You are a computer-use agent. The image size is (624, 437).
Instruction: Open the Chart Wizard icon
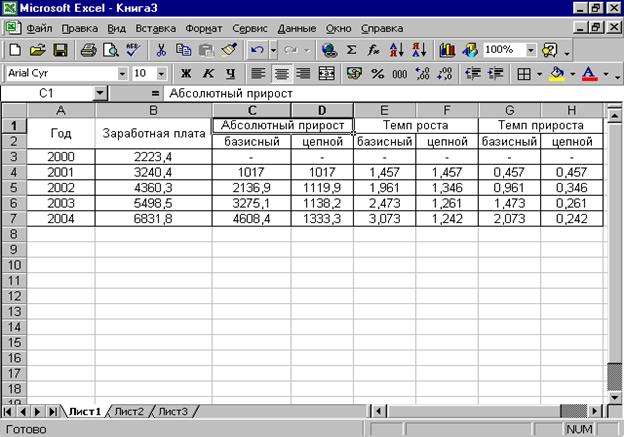click(447, 49)
